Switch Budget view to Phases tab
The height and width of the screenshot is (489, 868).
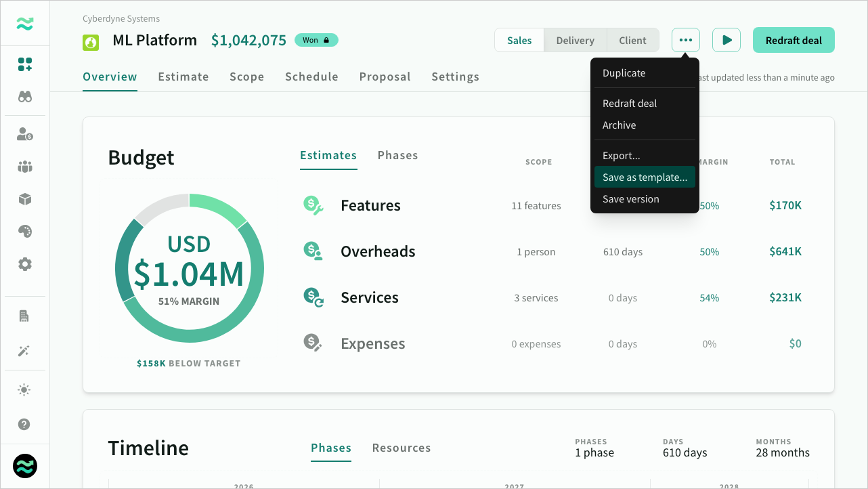pos(397,156)
